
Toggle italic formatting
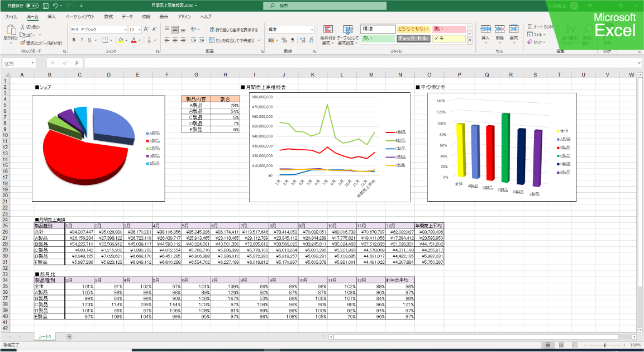pyautogui.click(x=82, y=40)
